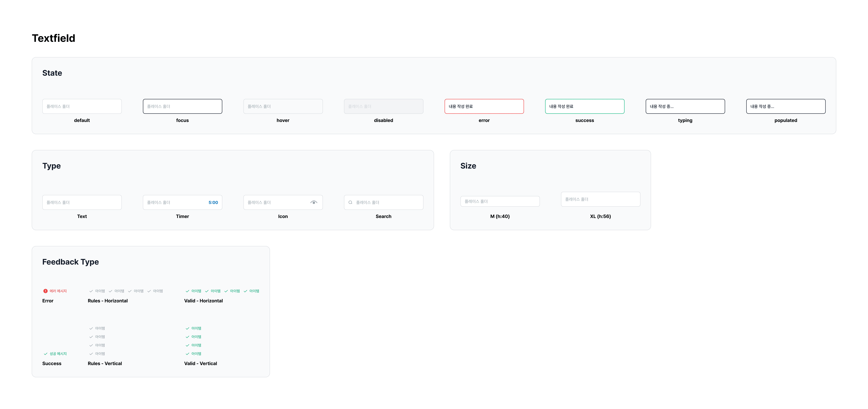Click first green checkmark in Valid - Horizontal
The height and width of the screenshot is (409, 868).
pos(187,291)
